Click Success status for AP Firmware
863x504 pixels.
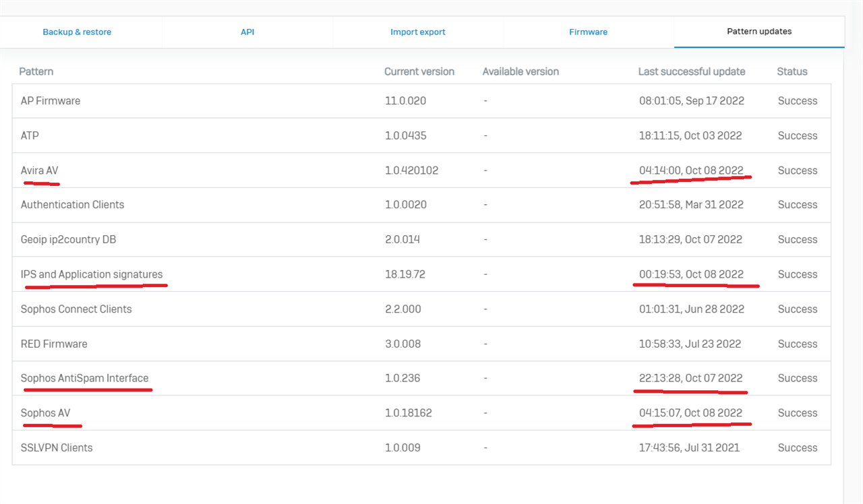point(798,101)
